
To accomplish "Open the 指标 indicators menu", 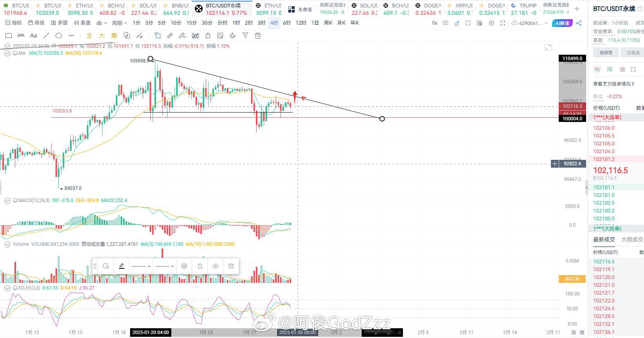I will click(13, 23).
